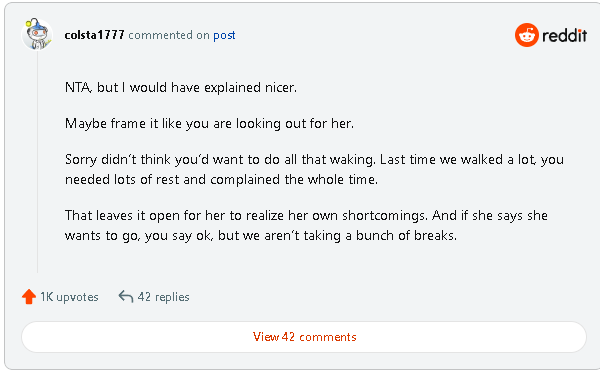Open the blue 'post' link
This screenshot has height=375, width=600.
click(x=224, y=35)
